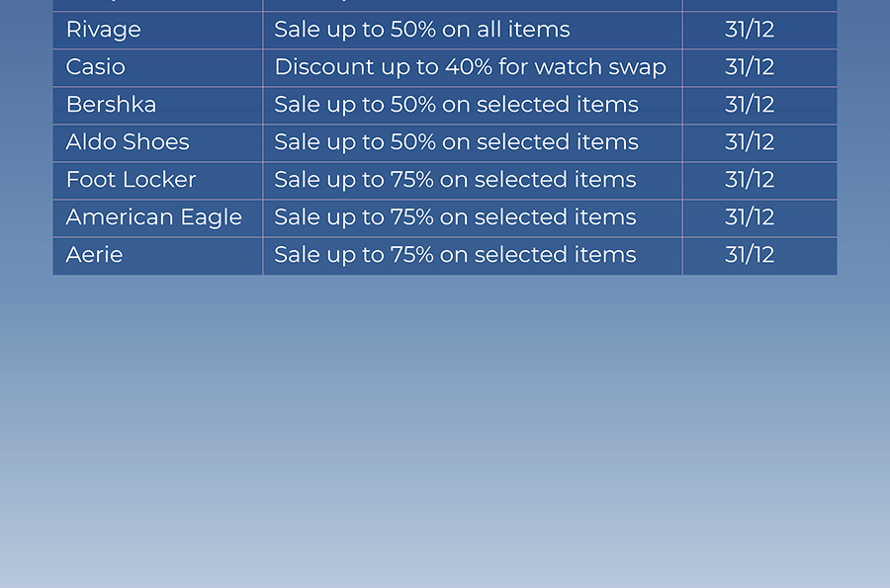Click Aldo Shoes' 50% sale description
Viewport: 890px width, 588px height.
pos(456,142)
